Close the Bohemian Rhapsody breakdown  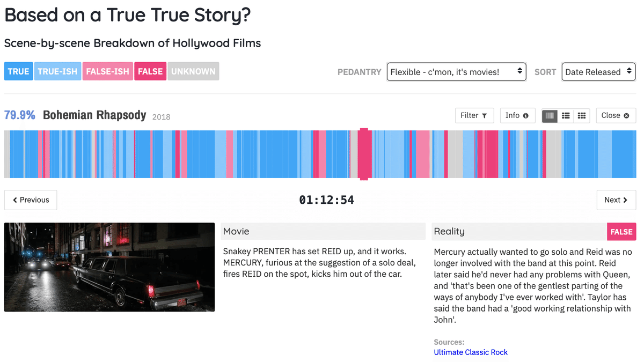[616, 115]
